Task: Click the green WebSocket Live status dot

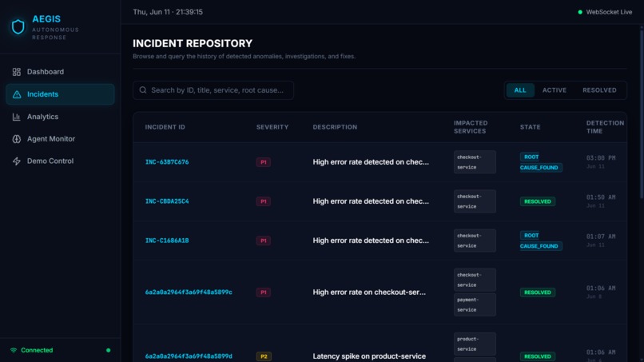Action: click(x=580, y=12)
